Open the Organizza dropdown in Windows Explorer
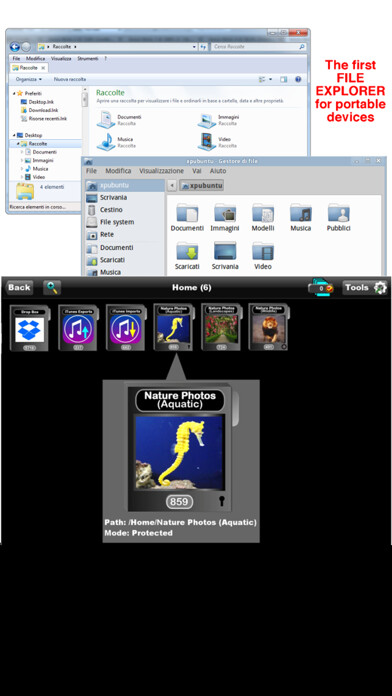The width and height of the screenshot is (392, 696). pos(29,79)
